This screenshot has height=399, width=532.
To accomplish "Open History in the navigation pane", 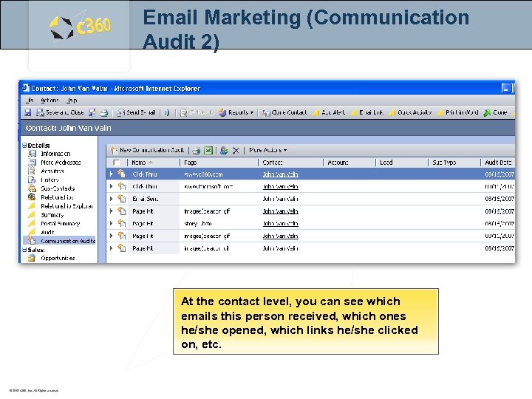I will click(50, 180).
